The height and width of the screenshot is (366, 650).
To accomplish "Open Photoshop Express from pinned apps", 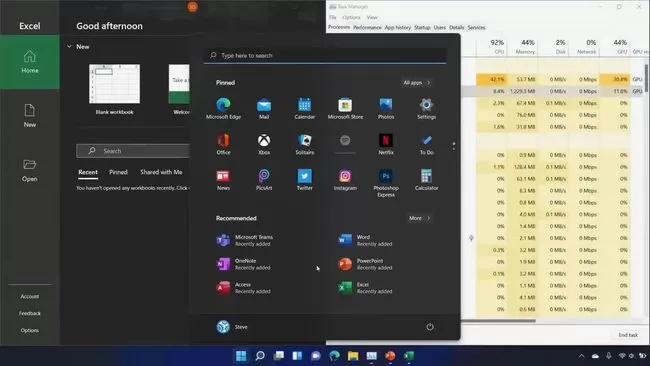I will pyautogui.click(x=386, y=183).
